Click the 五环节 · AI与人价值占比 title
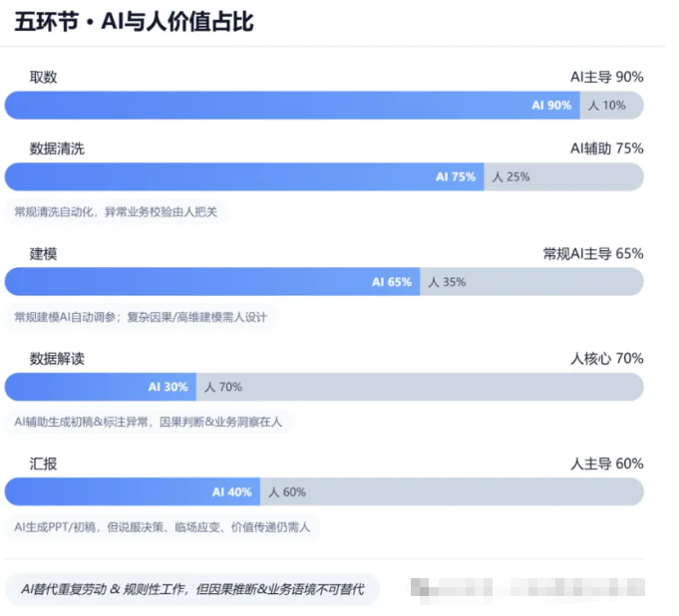The width and height of the screenshot is (679, 616). [134, 22]
